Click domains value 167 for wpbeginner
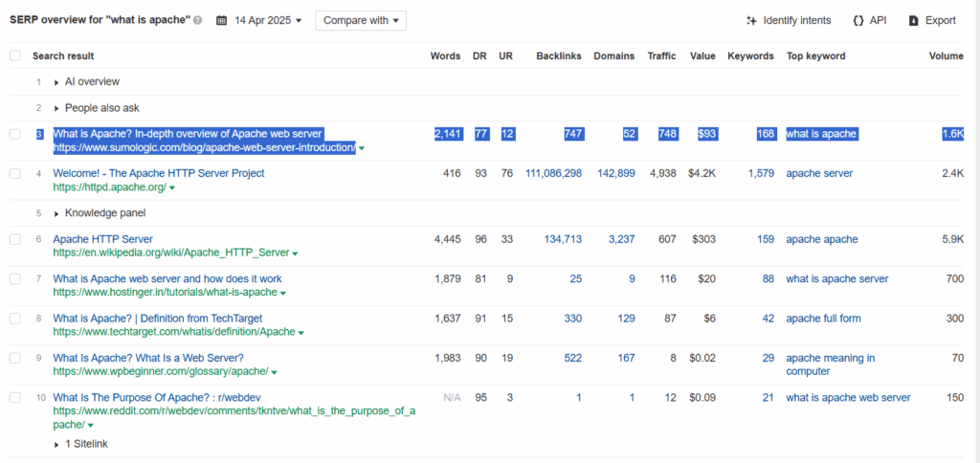 [626, 358]
